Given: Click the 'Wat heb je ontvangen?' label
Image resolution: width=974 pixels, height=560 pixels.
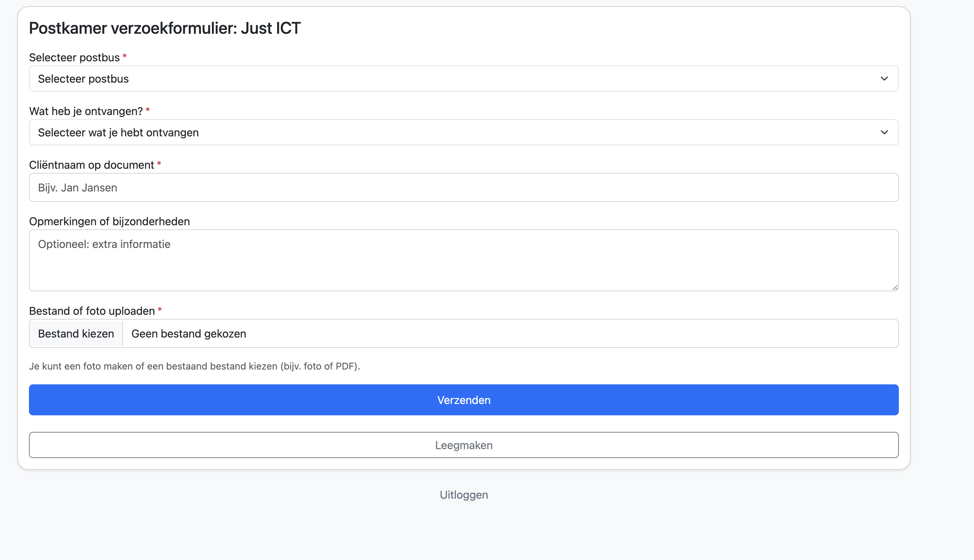Looking at the screenshot, I should tap(86, 111).
